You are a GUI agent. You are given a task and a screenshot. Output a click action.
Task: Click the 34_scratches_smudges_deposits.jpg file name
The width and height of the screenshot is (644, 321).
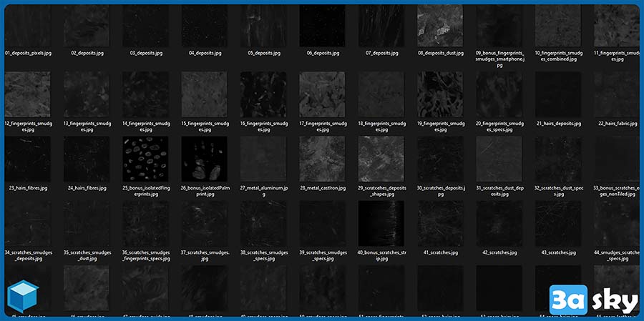pyautogui.click(x=27, y=255)
